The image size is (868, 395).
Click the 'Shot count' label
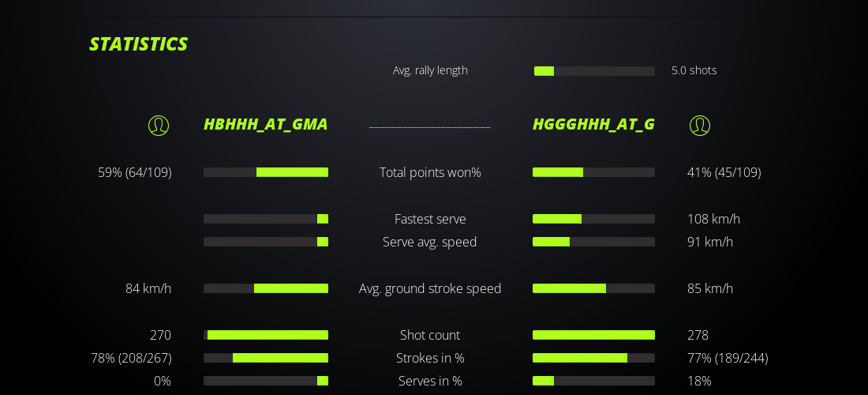coord(430,335)
